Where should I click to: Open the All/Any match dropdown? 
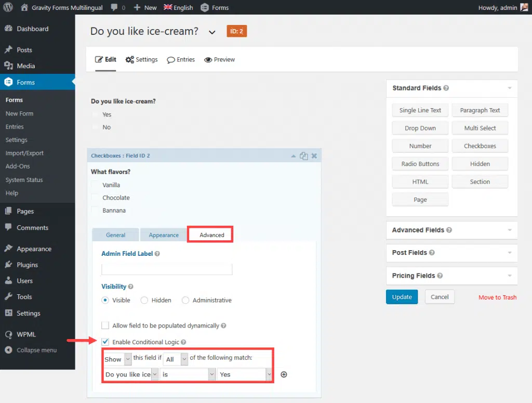(176, 359)
